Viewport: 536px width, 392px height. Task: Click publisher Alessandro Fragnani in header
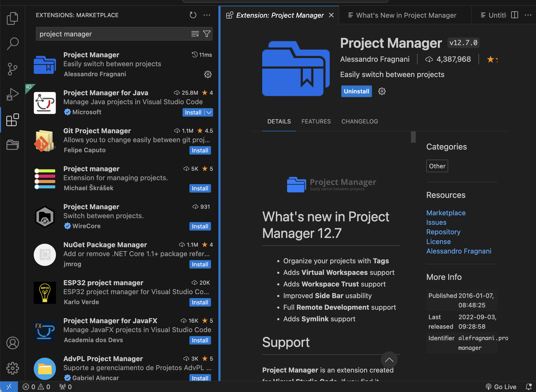375,59
